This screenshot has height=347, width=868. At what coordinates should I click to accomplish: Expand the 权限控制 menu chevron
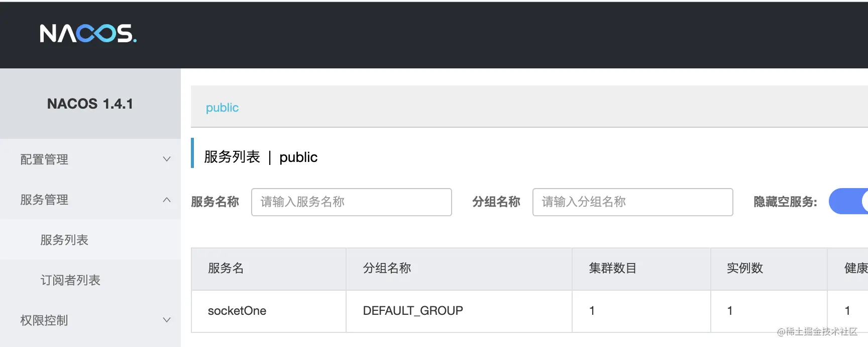pos(167,320)
